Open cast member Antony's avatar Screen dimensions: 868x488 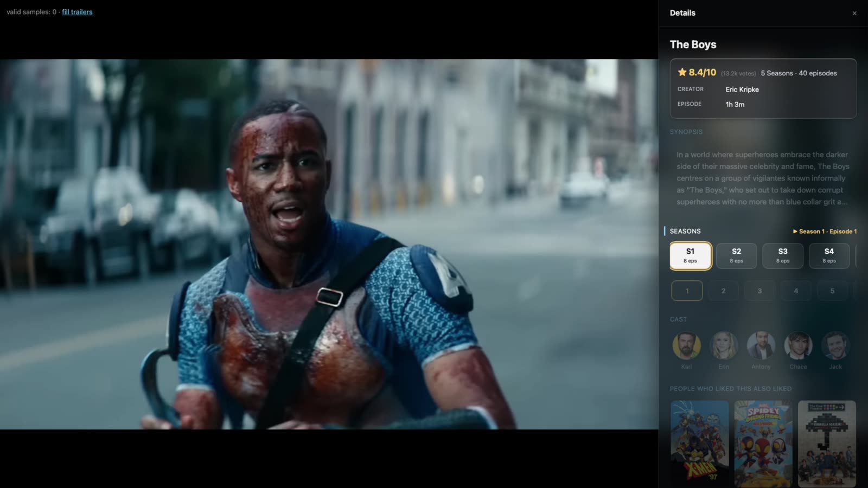[x=761, y=345]
